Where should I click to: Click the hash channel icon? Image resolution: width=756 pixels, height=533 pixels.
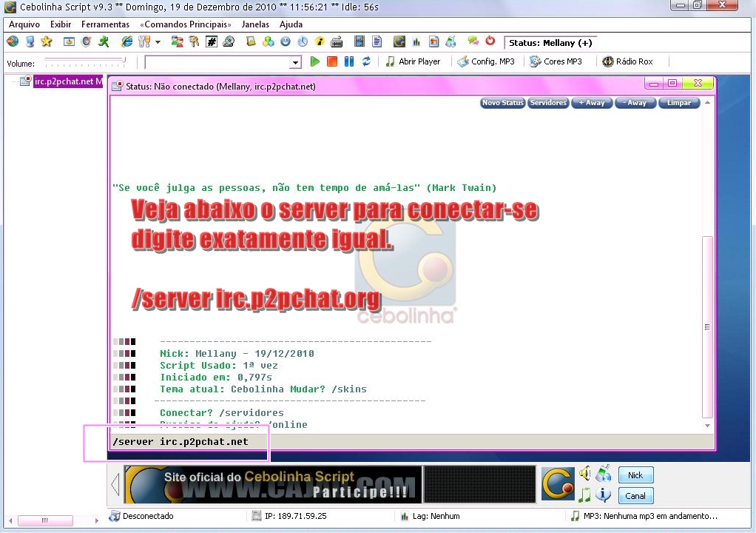click(211, 42)
